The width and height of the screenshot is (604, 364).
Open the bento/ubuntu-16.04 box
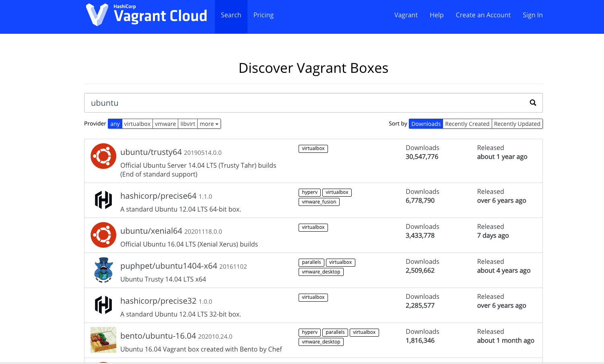click(x=158, y=336)
